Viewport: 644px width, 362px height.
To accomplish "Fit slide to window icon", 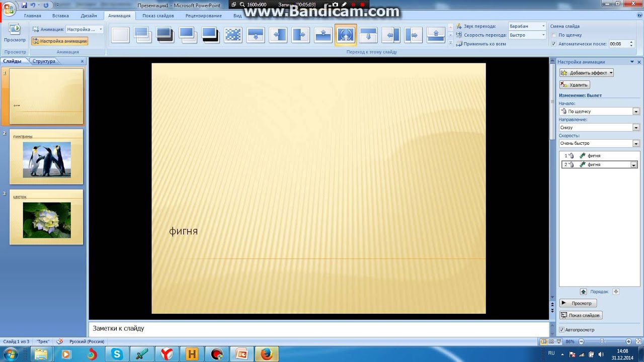I will (x=638, y=341).
